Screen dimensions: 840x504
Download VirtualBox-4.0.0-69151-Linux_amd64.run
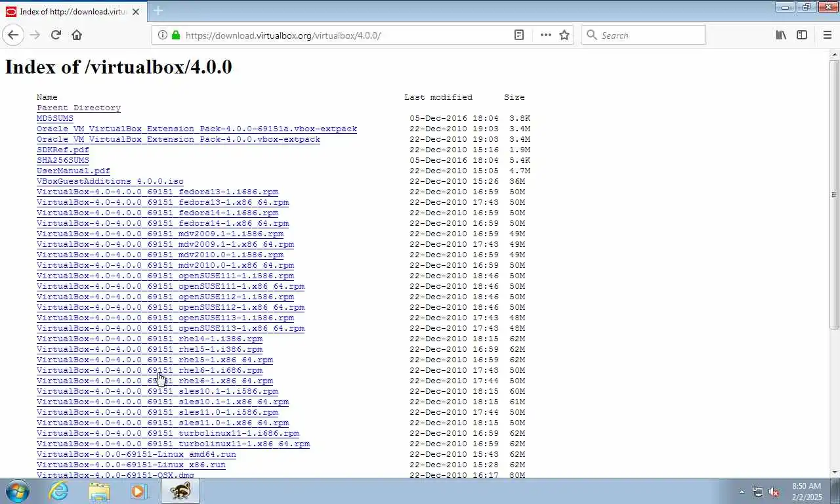[136, 454]
